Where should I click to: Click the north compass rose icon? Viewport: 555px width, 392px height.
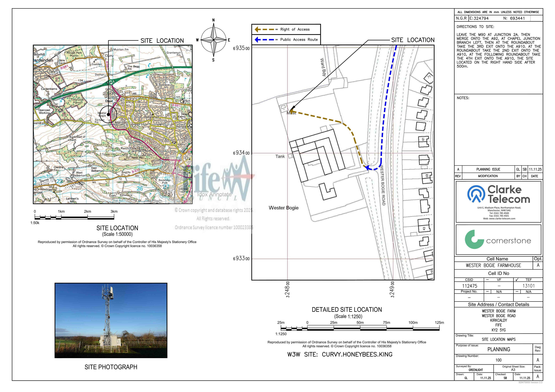point(213,40)
